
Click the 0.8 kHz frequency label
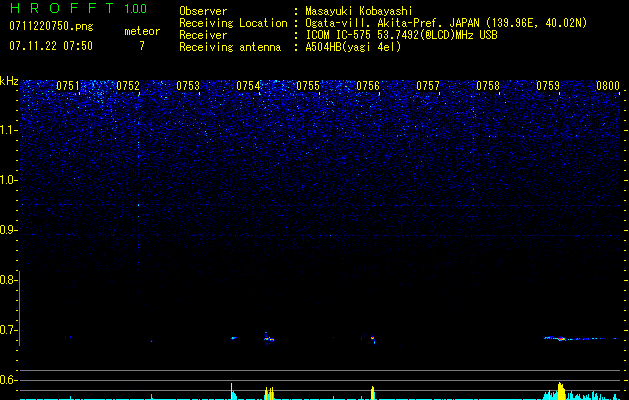[x=7, y=280]
